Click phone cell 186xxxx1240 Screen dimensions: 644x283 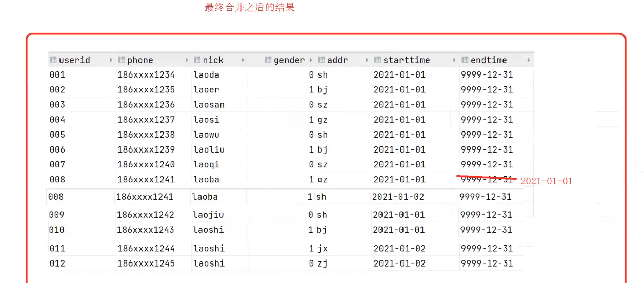tap(146, 165)
